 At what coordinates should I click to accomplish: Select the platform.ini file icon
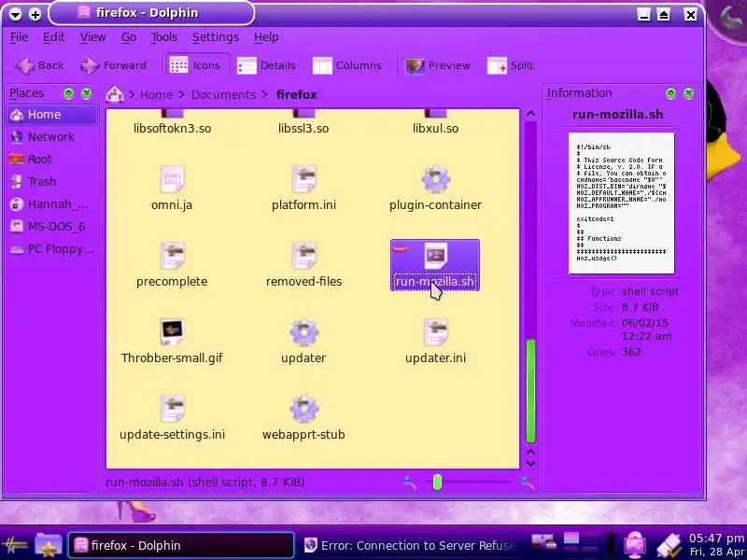pos(304,179)
